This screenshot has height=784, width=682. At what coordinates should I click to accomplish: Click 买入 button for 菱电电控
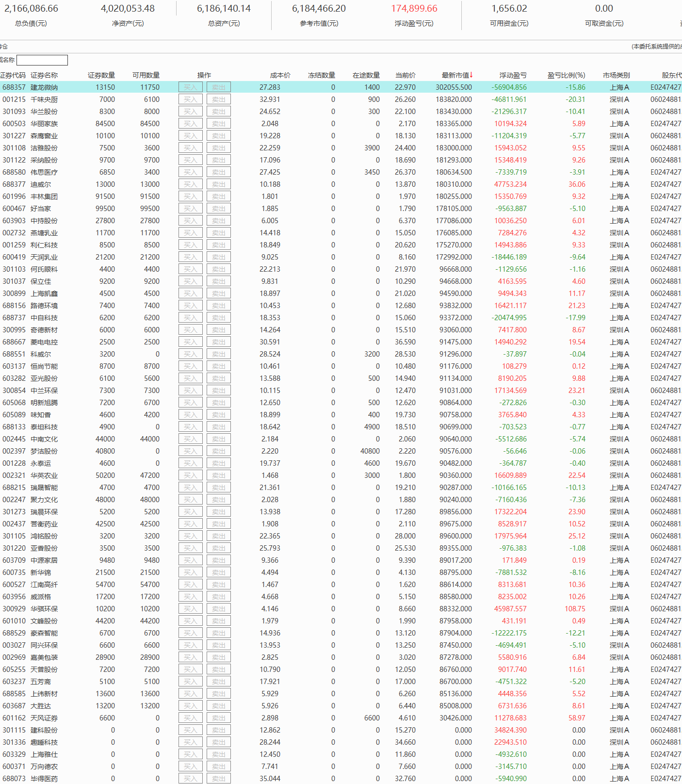[191, 342]
